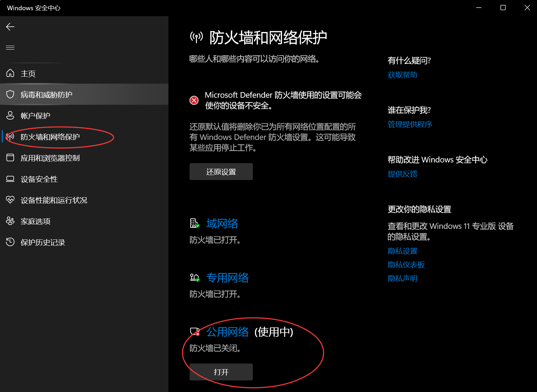537x392 pixels.
Task: Click the person icon for 帐户保护
Action: point(10,115)
